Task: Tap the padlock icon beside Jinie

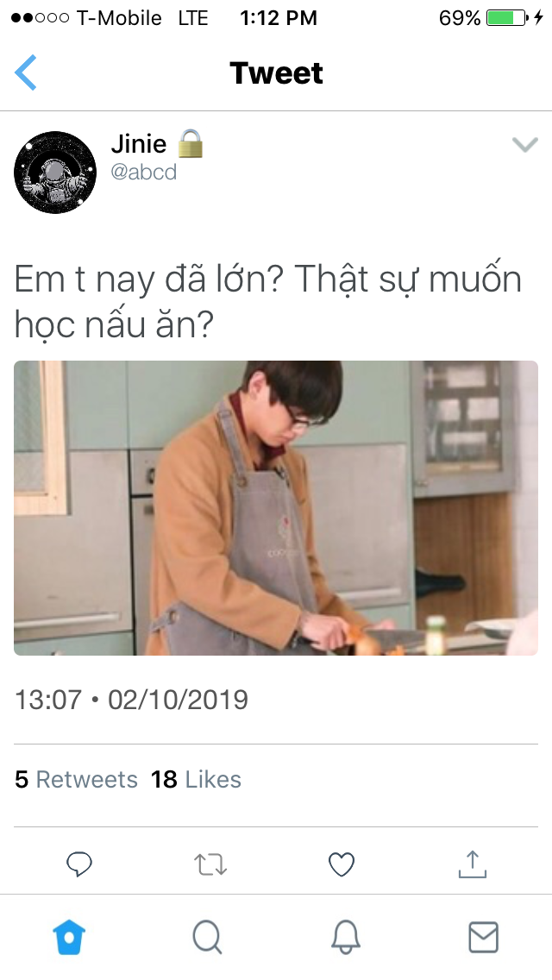Action: coord(191,143)
